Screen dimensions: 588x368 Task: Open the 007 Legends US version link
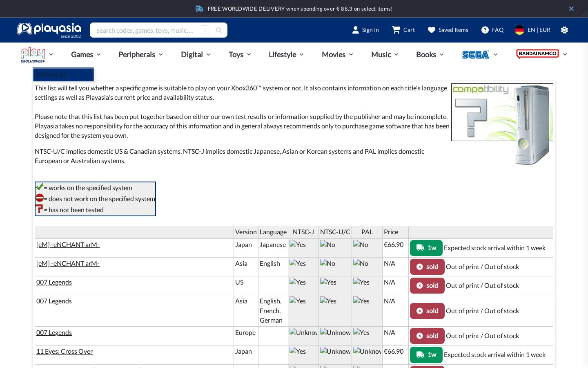point(54,282)
